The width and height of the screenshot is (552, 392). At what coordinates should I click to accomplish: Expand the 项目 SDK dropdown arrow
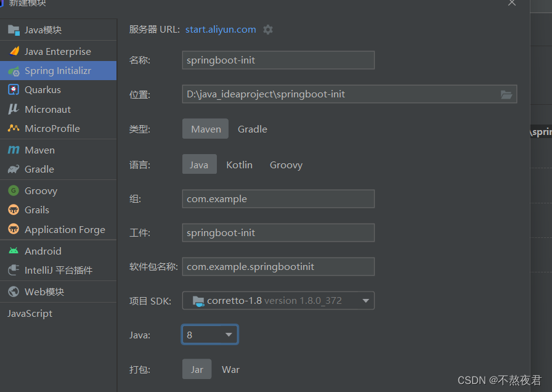coord(366,301)
